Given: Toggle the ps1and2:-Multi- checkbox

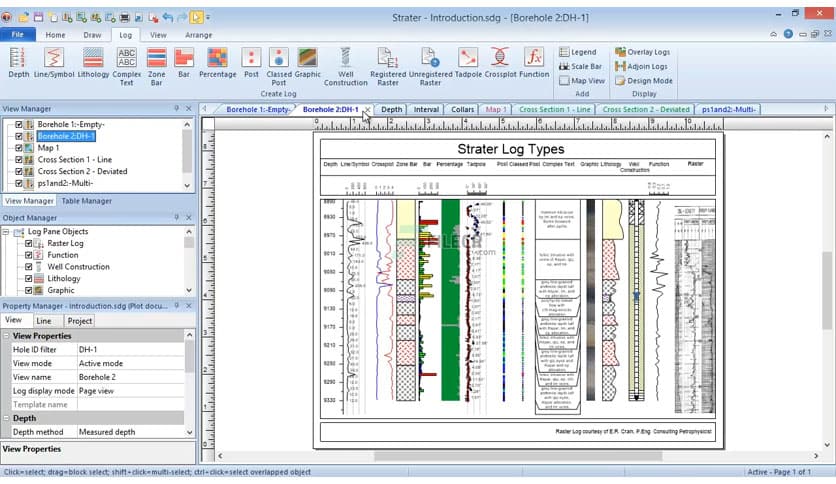Looking at the screenshot, I should click(x=19, y=183).
